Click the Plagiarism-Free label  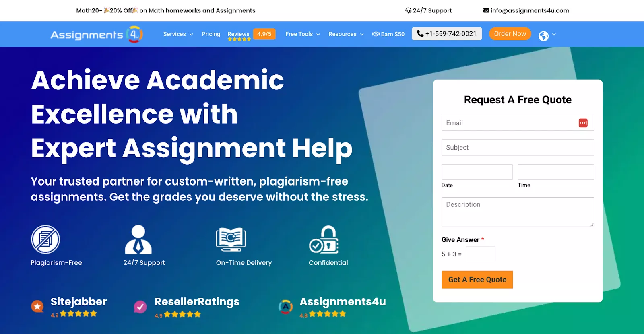pos(56,262)
